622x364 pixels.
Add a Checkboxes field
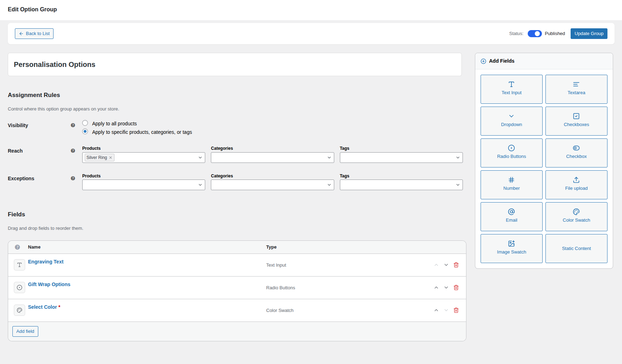576,121
